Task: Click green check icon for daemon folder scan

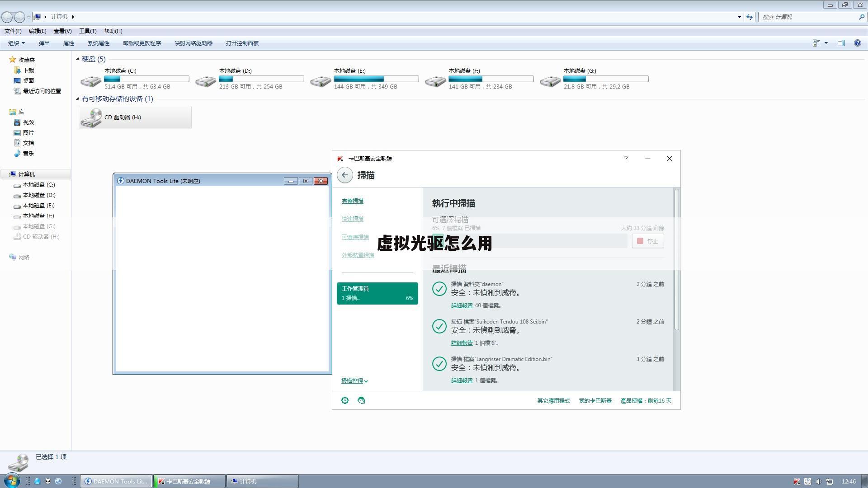Action: click(x=439, y=289)
